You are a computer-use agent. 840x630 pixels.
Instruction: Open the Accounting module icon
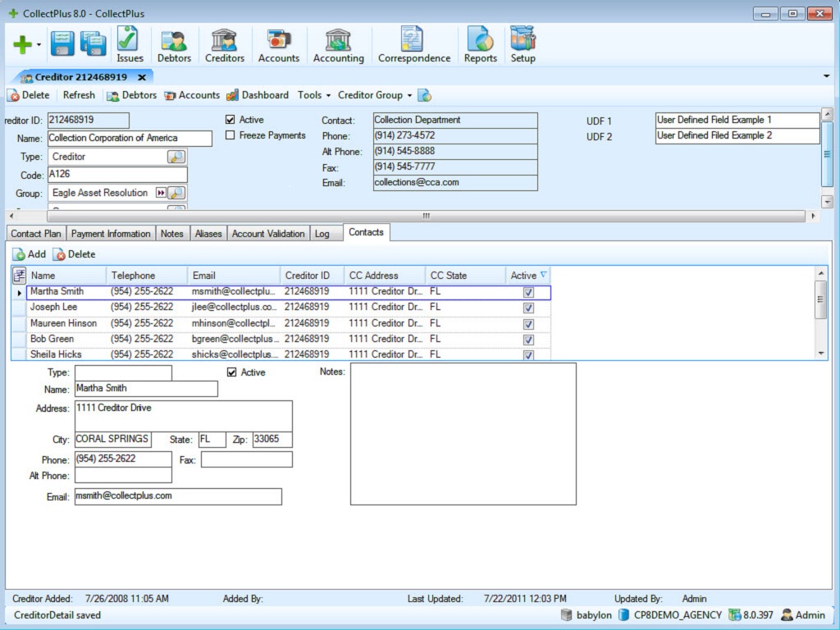[x=338, y=45]
